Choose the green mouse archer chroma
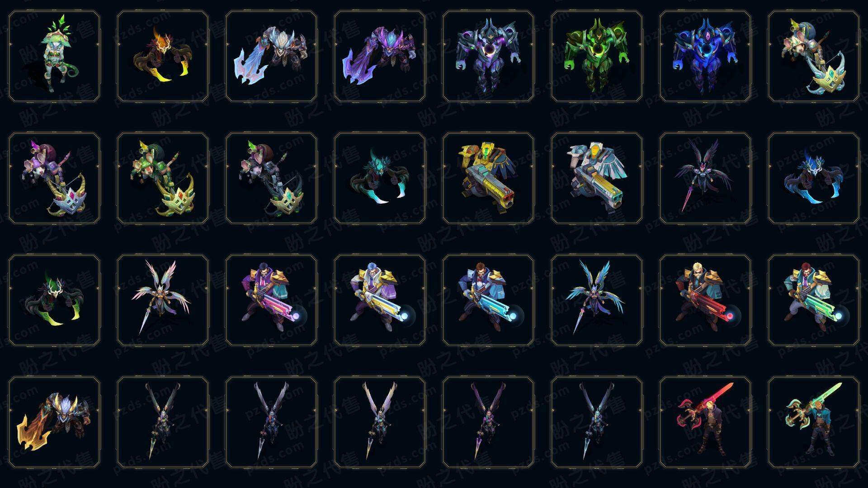This screenshot has height=488, width=868. (x=163, y=178)
